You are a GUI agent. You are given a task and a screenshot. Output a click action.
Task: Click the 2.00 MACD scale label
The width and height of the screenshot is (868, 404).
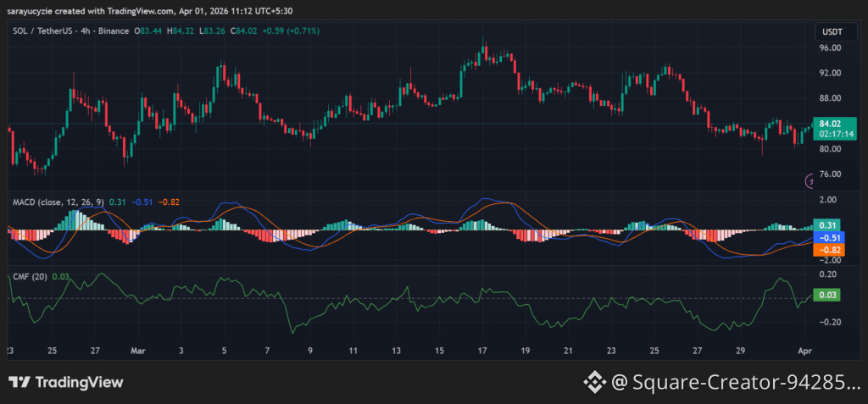point(829,199)
